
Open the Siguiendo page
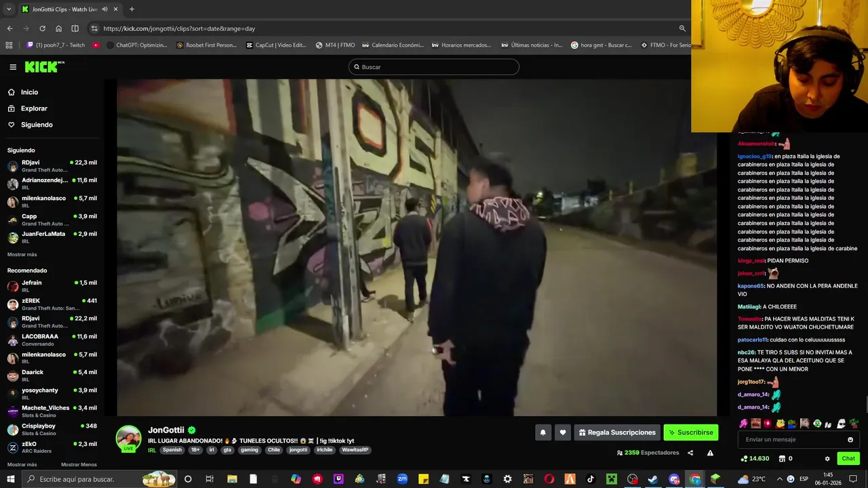[x=37, y=125]
